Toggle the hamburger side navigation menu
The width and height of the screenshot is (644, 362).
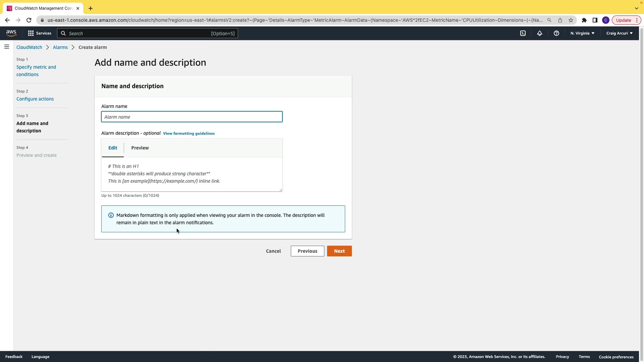click(x=7, y=47)
